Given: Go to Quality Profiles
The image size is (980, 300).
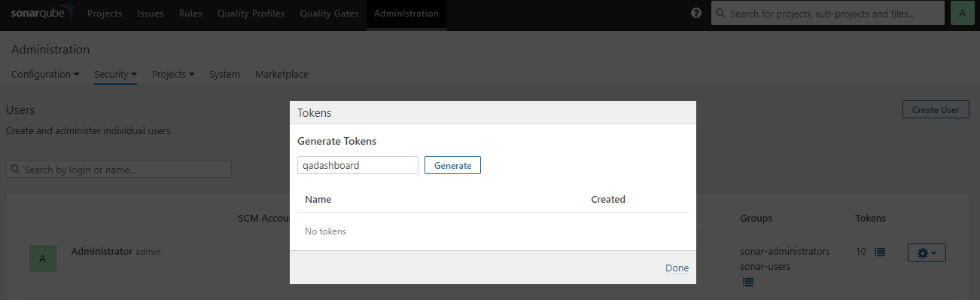Looking at the screenshot, I should (x=251, y=14).
